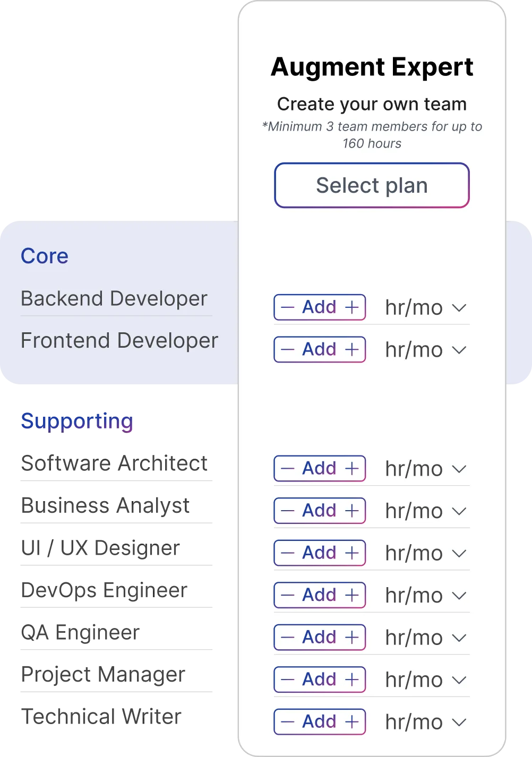Hit the plus icon for QA Engineer

click(352, 638)
